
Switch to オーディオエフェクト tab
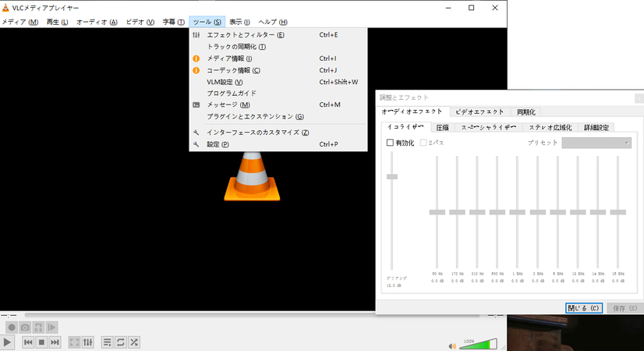[x=412, y=112]
